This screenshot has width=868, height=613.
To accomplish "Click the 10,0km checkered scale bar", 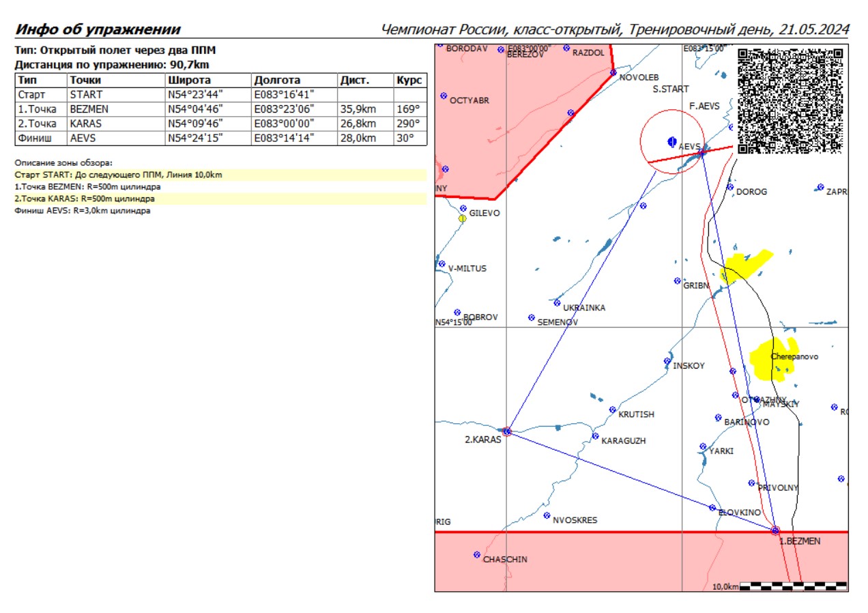I will pos(793,586).
